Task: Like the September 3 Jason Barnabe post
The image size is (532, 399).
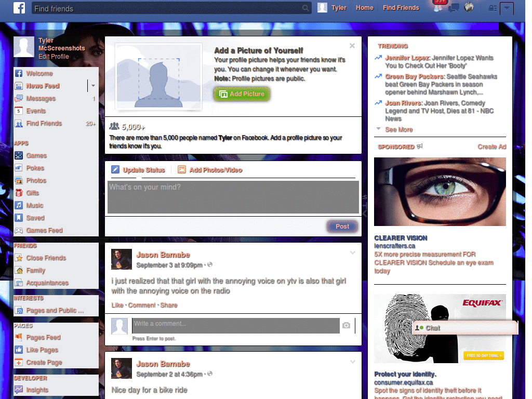Action: 117,305
